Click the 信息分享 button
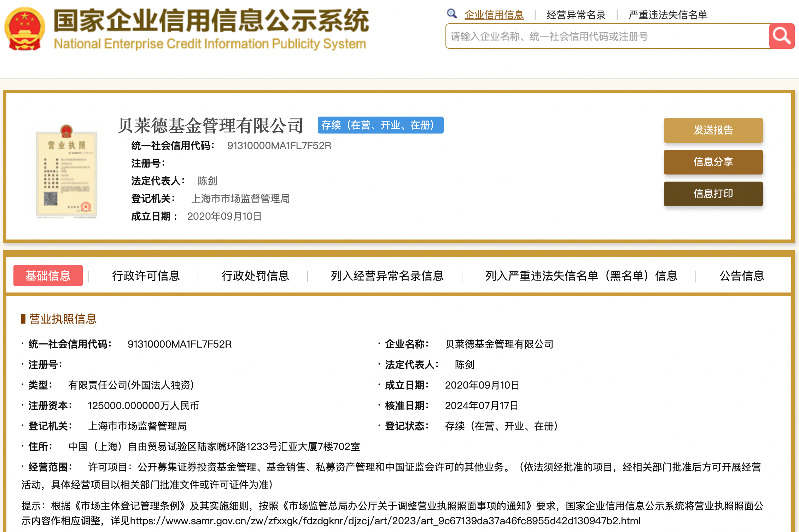 (x=713, y=162)
